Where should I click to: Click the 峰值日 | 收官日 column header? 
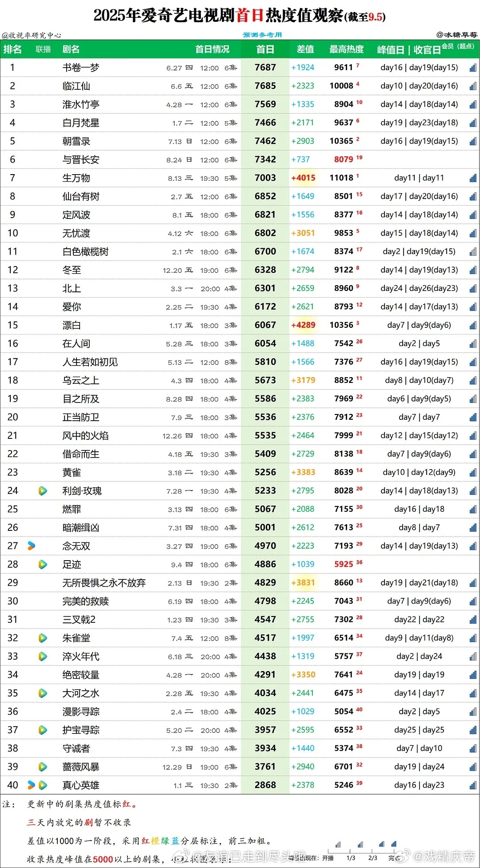409,50
